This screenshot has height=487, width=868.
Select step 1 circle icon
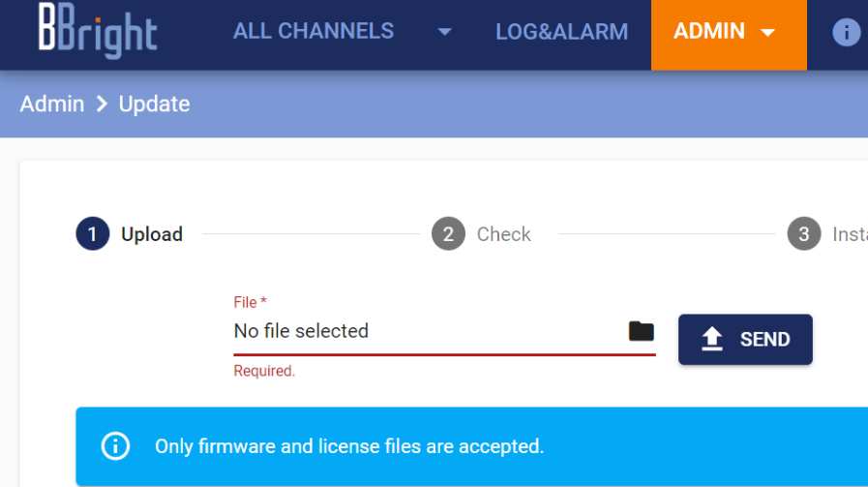pyautogui.click(x=93, y=233)
